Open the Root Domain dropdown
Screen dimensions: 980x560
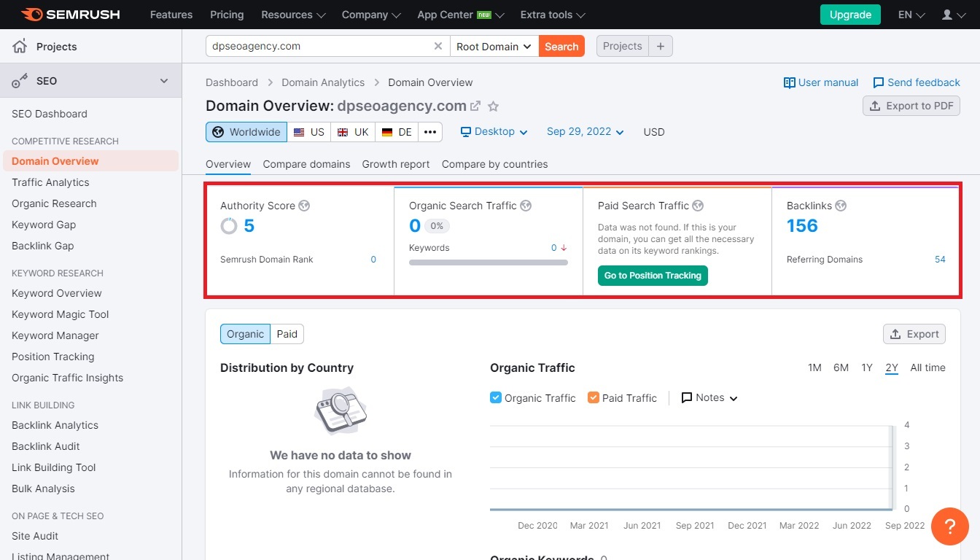tap(494, 46)
